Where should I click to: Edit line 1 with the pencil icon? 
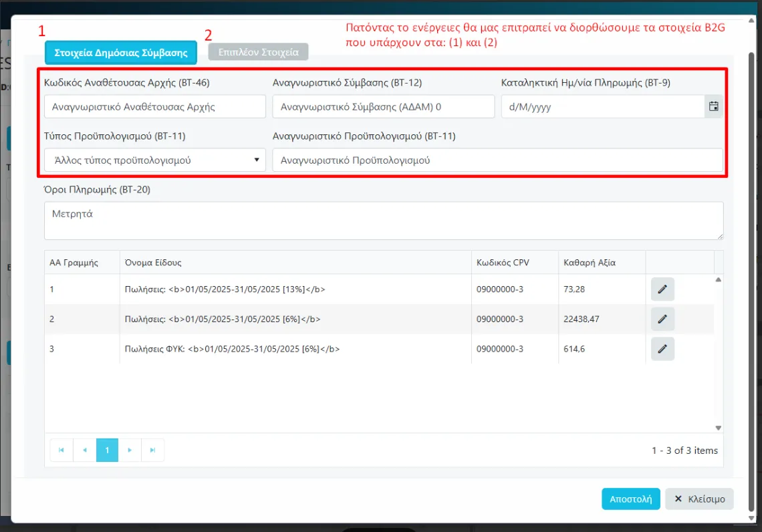[x=662, y=289]
